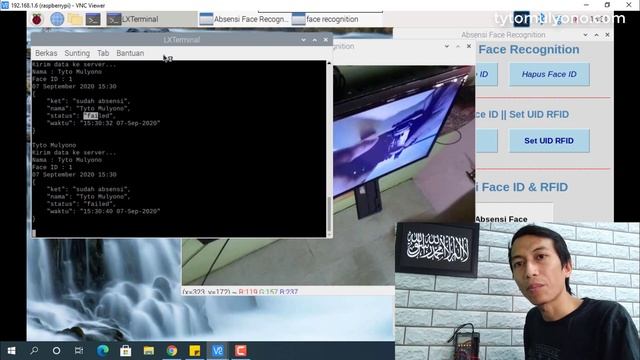This screenshot has height=360, width=640.
Task: Maximize the face recognition camera window
Action: (x=458, y=46)
